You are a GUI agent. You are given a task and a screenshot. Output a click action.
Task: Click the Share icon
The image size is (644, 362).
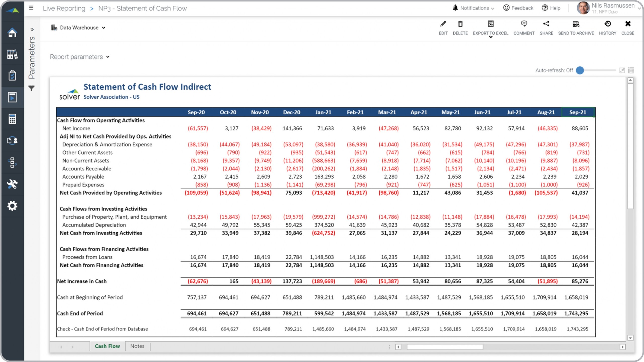coord(546,24)
